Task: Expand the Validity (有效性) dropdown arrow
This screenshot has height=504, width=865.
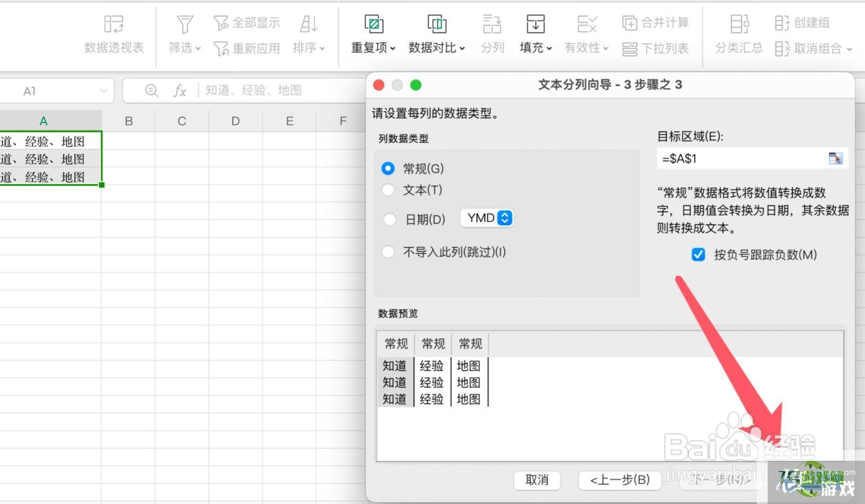Action: click(x=606, y=49)
